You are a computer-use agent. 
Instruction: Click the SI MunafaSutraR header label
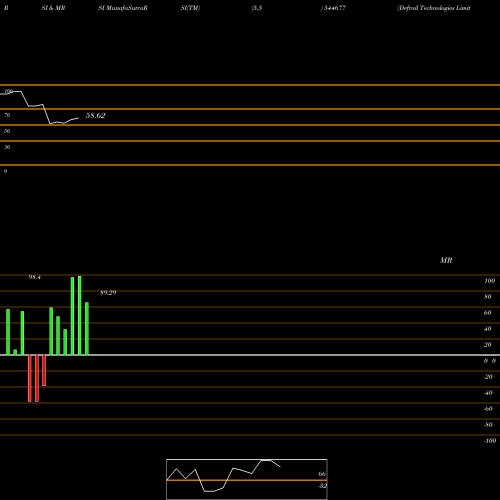coord(123,8)
